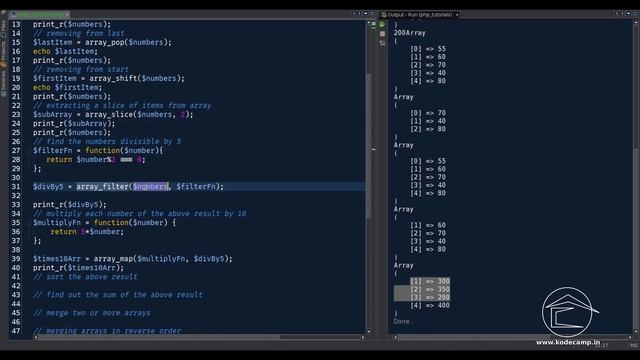Click '200Array' text in the Output pane
The height and width of the screenshot is (360, 640).
(x=409, y=33)
